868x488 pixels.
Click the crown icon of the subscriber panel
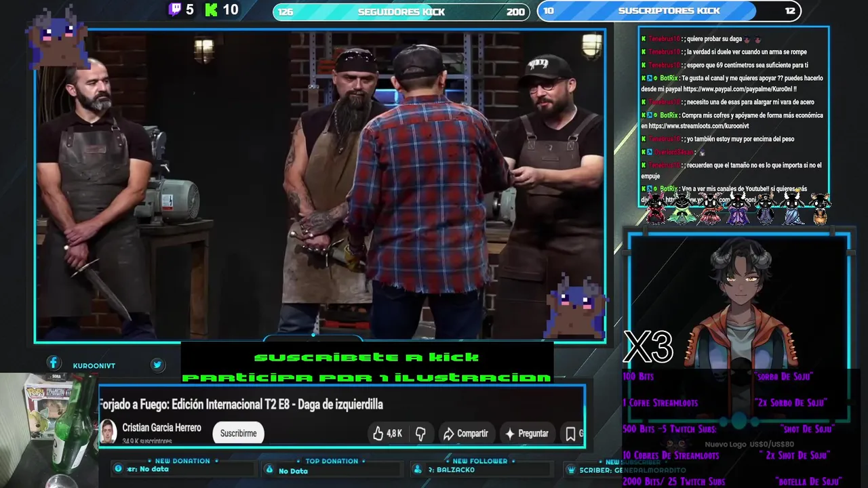pyautogui.click(x=571, y=469)
